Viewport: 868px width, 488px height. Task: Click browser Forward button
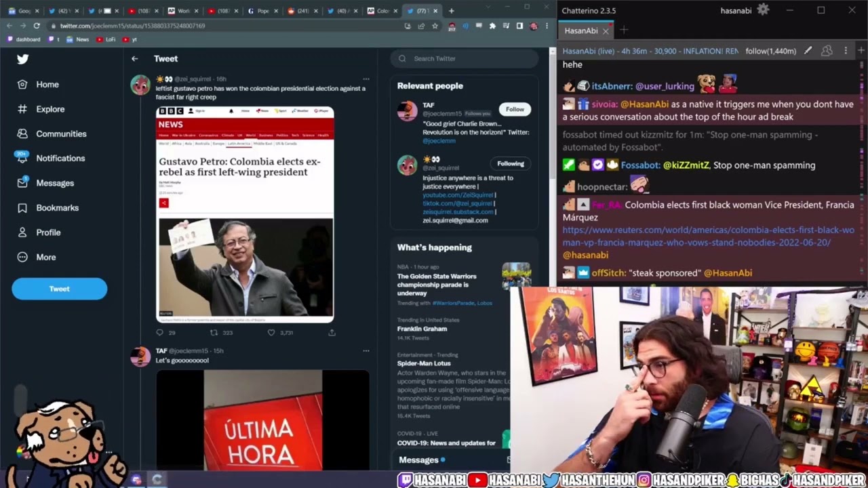click(x=23, y=26)
